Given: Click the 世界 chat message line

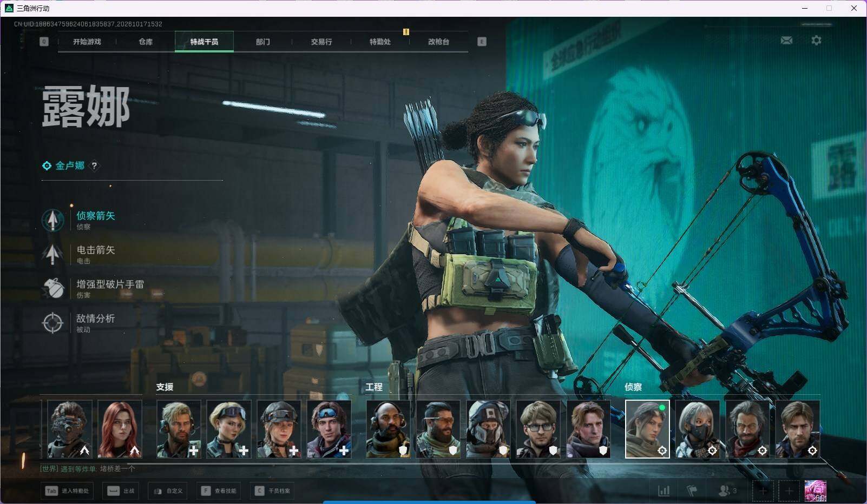Looking at the screenshot, I should coord(88,469).
